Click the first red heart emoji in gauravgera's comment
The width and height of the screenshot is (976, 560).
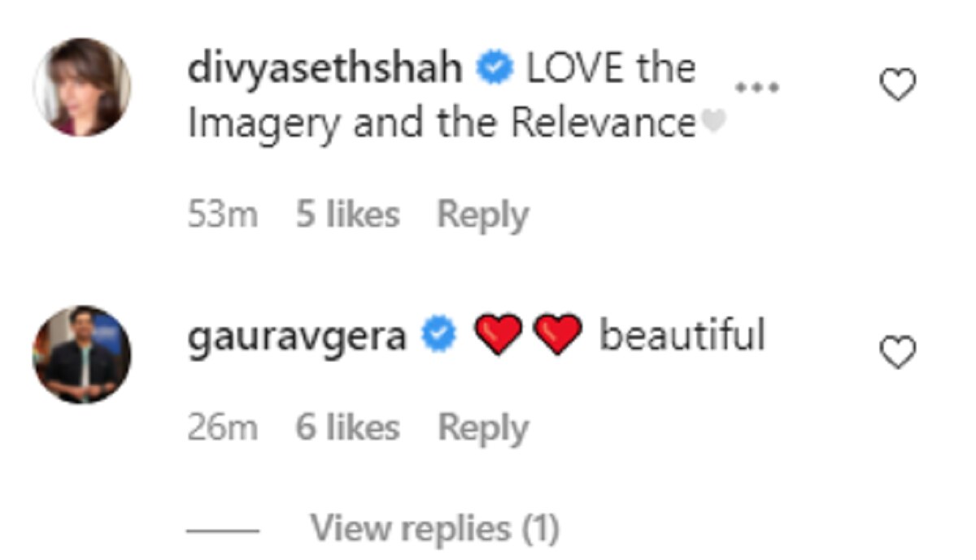point(497,335)
